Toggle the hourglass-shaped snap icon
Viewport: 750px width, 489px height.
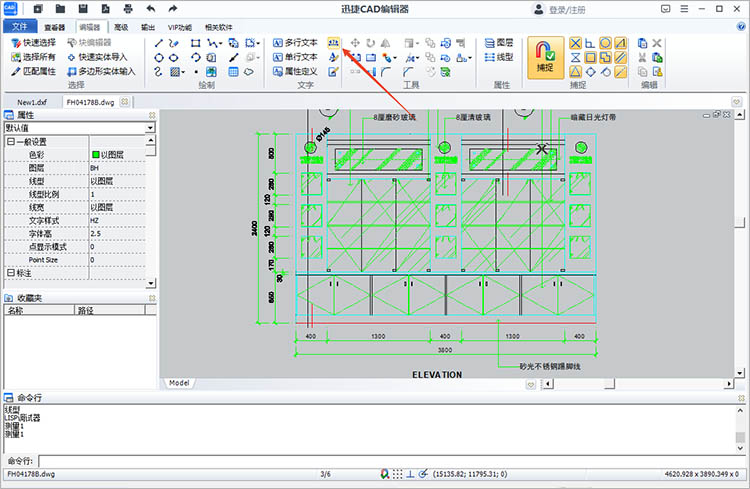point(575,57)
